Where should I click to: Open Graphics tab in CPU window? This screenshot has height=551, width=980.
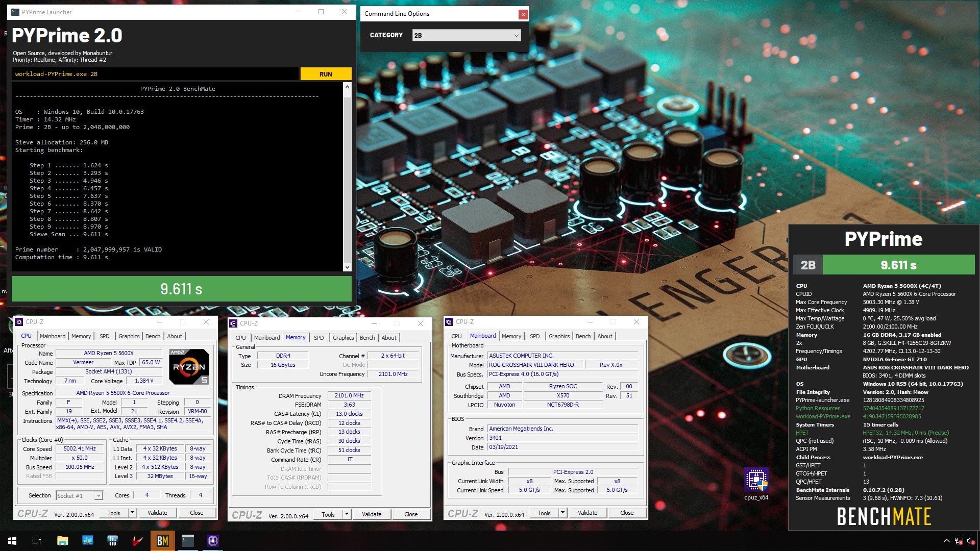129,336
